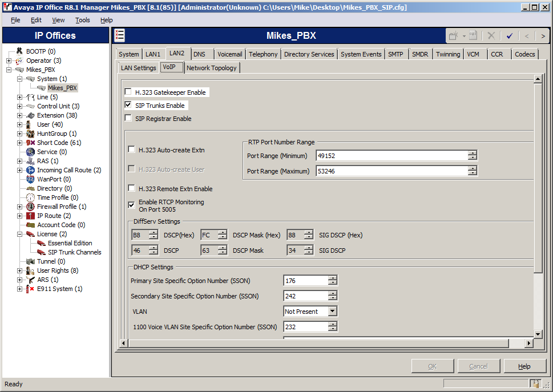Screen dimensions: 553x392
Task: Collapse the top-level Mikes_PBX tree node
Action: pos(9,70)
